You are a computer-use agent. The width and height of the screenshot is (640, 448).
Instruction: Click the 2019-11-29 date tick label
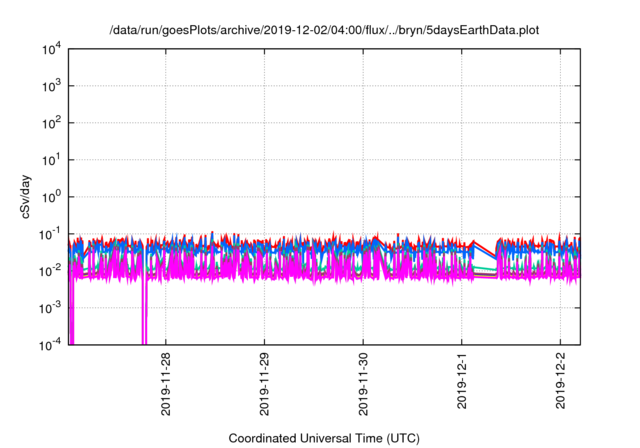pyautogui.click(x=264, y=384)
